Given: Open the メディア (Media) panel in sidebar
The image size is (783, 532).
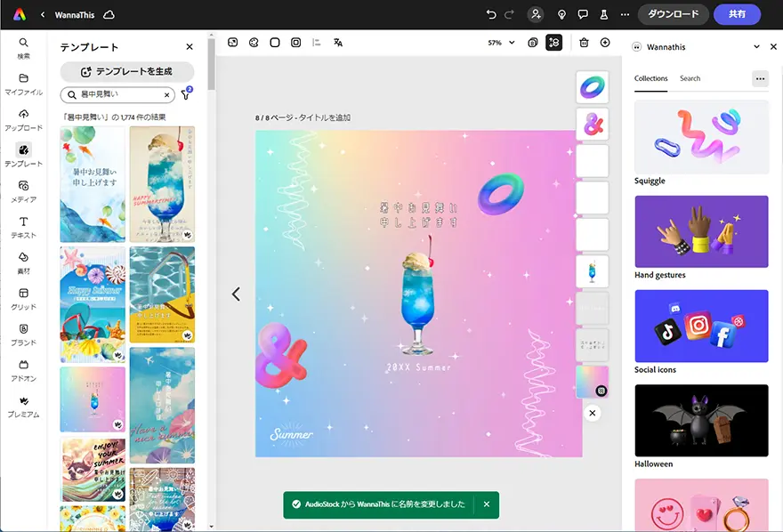Looking at the screenshot, I should 23,190.
